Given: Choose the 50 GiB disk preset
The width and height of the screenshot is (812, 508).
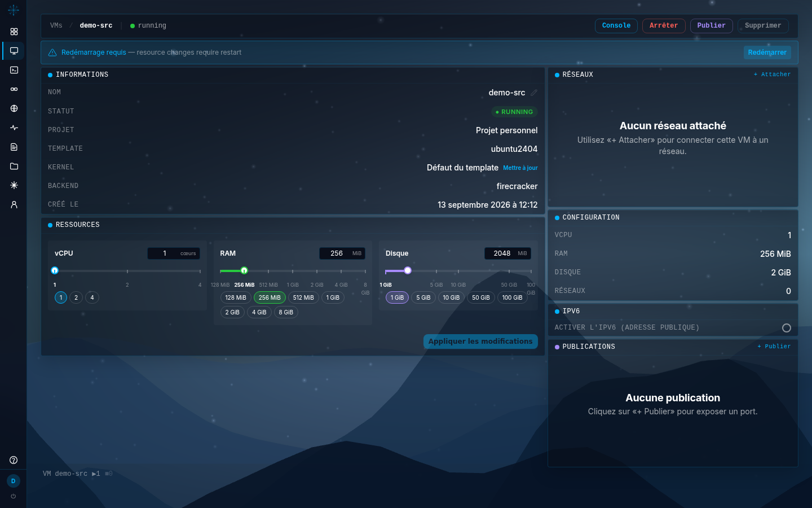Looking at the screenshot, I should pyautogui.click(x=481, y=297).
